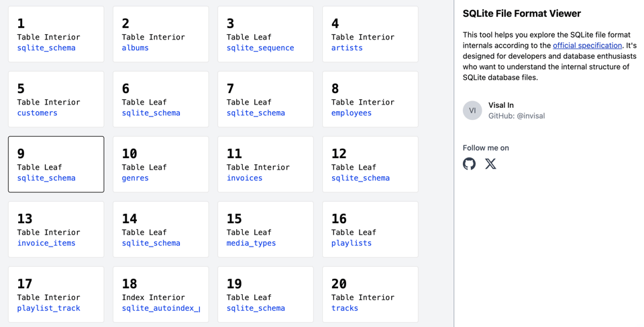Select page 11 invoices card
This screenshot has height=327, width=644.
265,164
